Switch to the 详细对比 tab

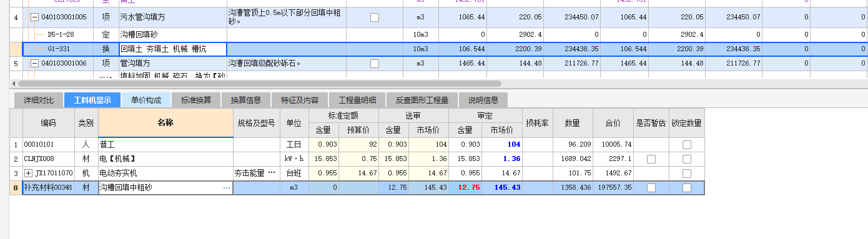point(39,100)
